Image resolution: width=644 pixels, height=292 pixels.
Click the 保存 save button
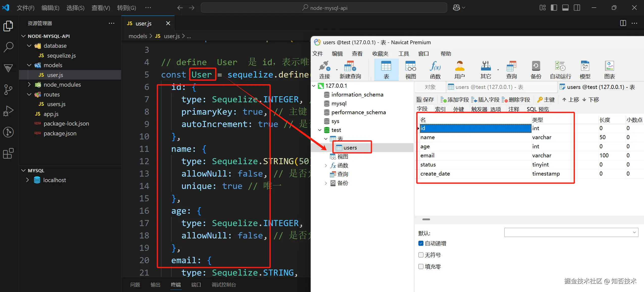(425, 100)
